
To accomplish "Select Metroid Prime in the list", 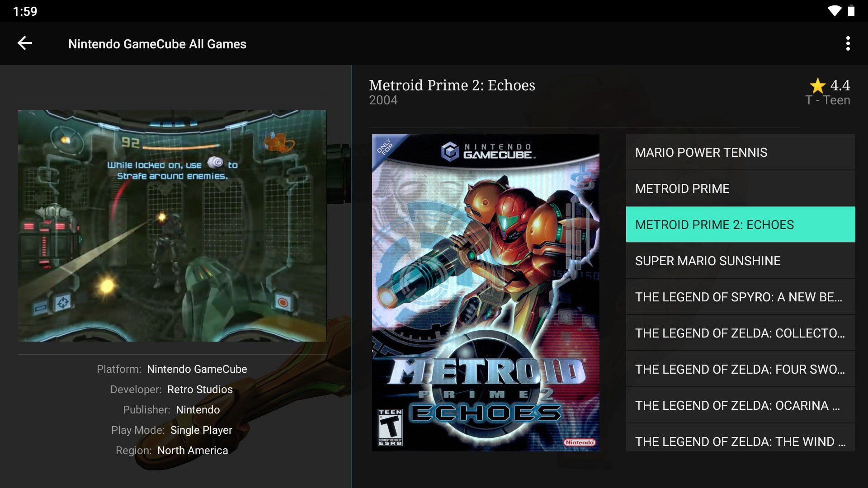I will coord(741,188).
